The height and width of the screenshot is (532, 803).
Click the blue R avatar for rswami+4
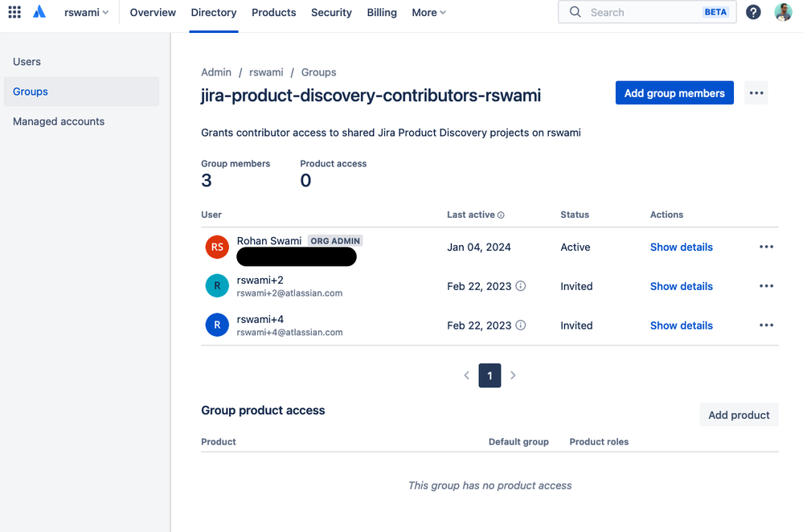point(217,325)
